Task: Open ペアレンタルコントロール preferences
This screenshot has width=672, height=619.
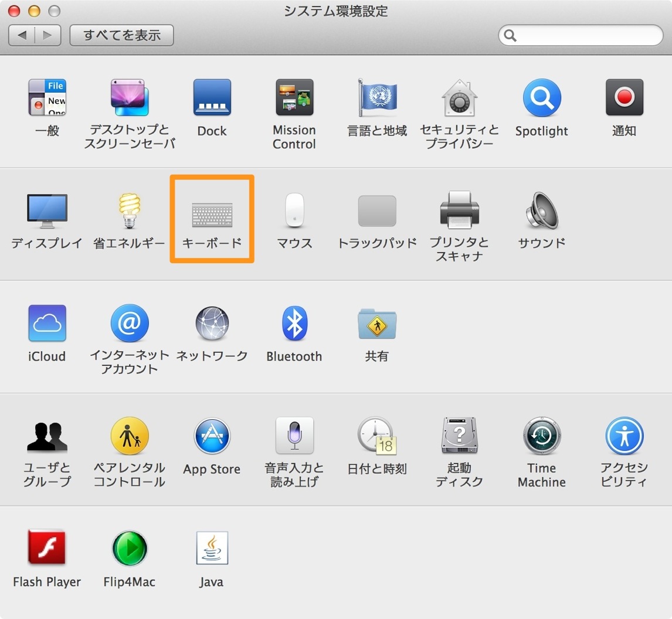Action: (130, 436)
